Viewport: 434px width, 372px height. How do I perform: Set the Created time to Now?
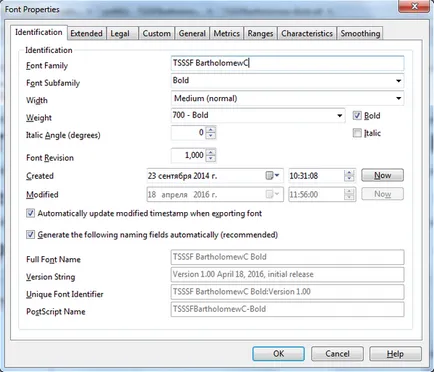pos(382,175)
